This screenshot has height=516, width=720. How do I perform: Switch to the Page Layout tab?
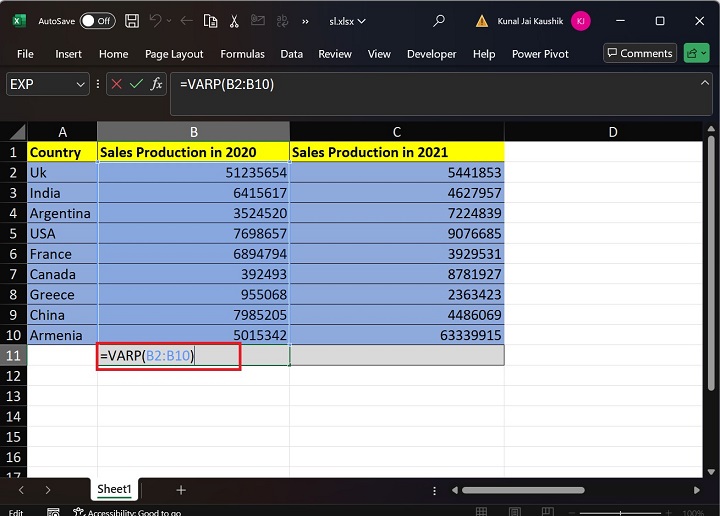coord(174,54)
